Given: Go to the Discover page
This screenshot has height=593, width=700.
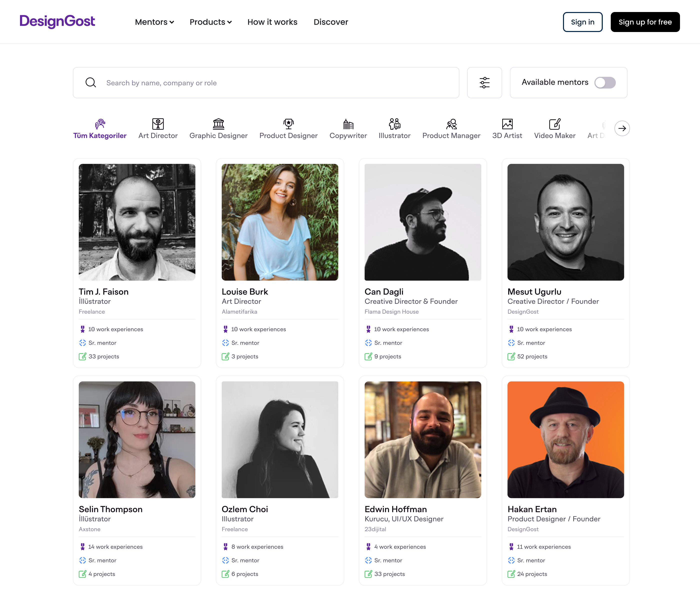Looking at the screenshot, I should tap(331, 22).
